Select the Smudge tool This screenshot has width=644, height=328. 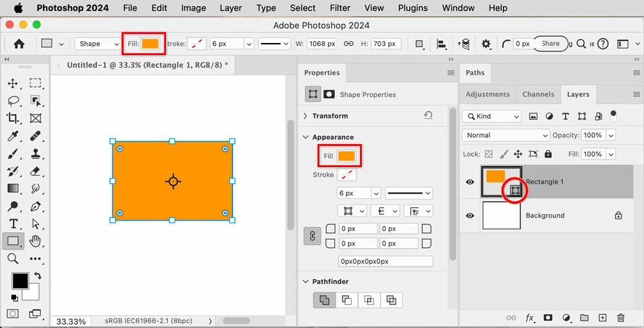pos(35,188)
